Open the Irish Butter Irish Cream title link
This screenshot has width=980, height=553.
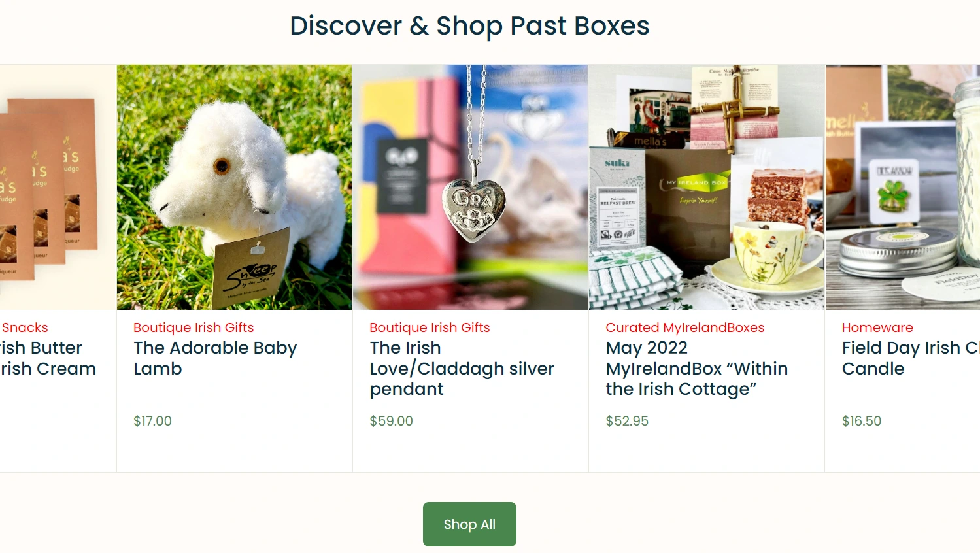[48, 358]
